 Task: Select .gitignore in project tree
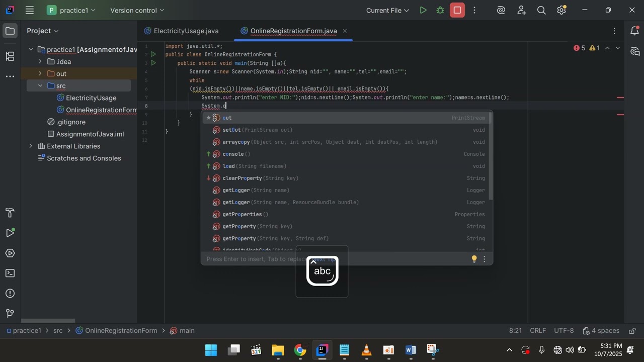point(66,122)
